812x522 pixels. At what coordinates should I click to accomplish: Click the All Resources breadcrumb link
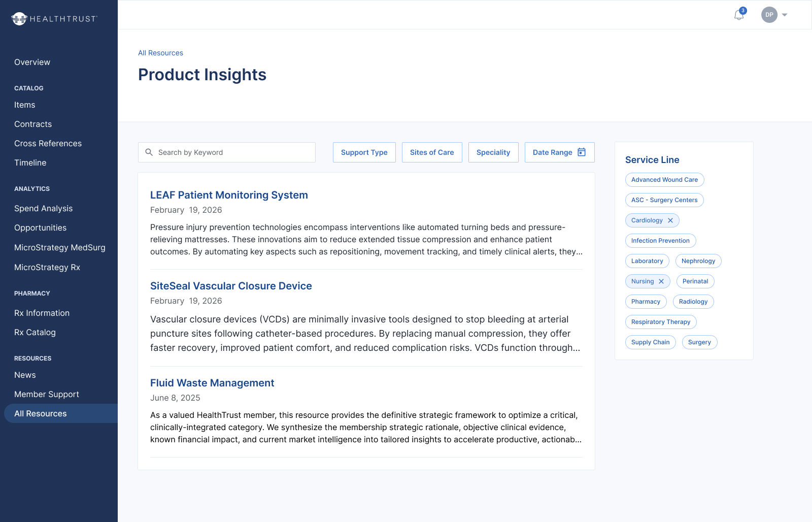point(160,53)
